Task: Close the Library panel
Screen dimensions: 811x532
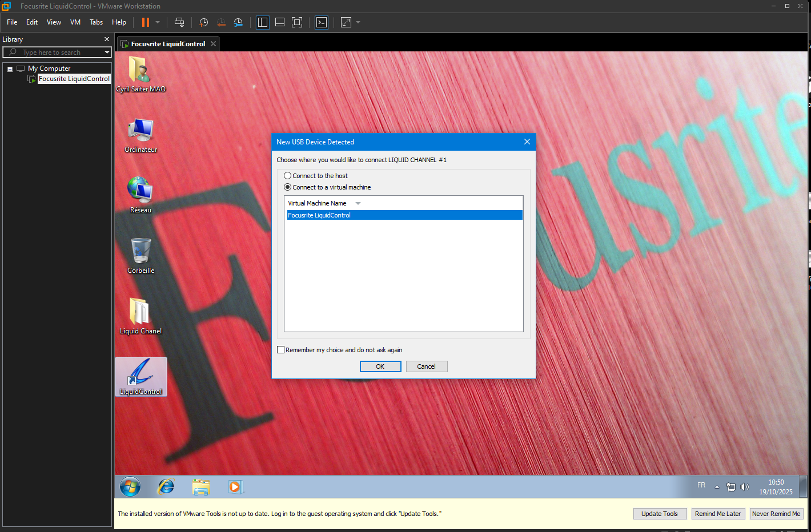Action: click(107, 39)
